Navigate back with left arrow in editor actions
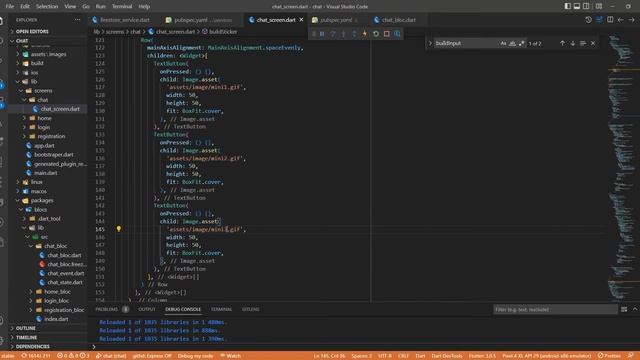Viewport: 640px width, 360px height. (x=621, y=20)
